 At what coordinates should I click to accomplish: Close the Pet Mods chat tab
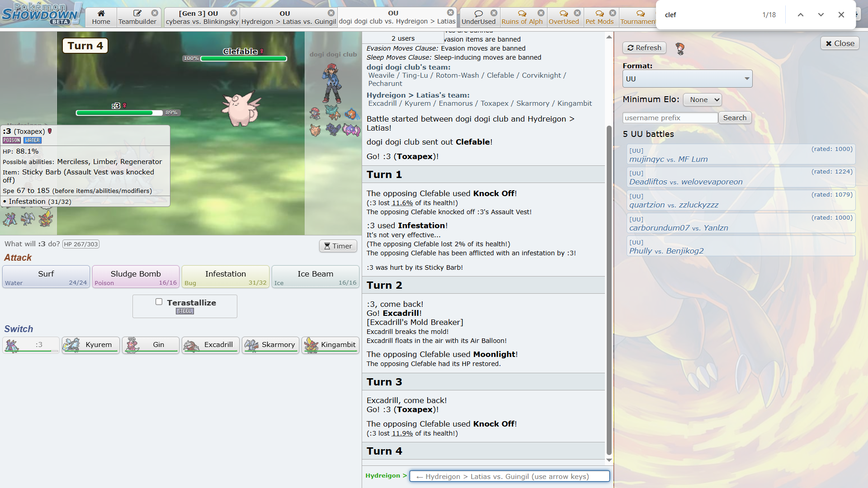613,13
